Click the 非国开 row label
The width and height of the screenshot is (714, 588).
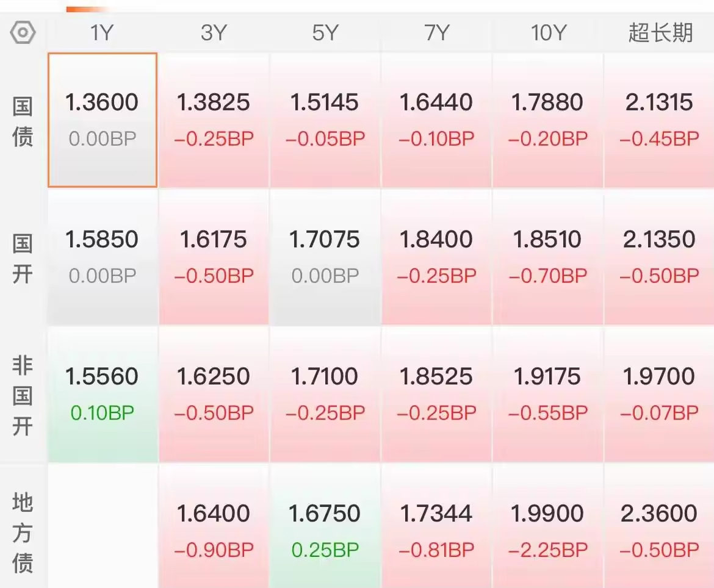[x=23, y=395]
